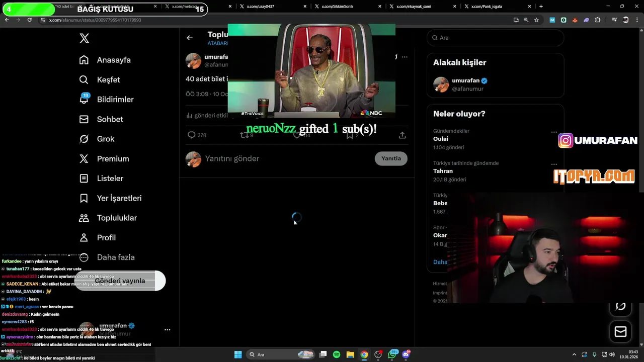The image size is (644, 362).
Task: Open Premium page
Action: 104,158
